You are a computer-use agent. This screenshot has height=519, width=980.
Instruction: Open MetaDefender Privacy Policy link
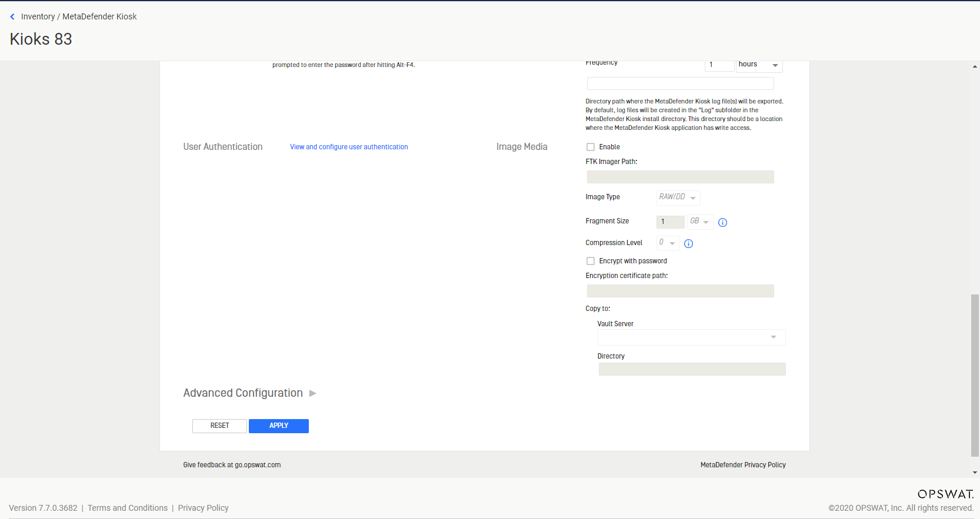[743, 465]
